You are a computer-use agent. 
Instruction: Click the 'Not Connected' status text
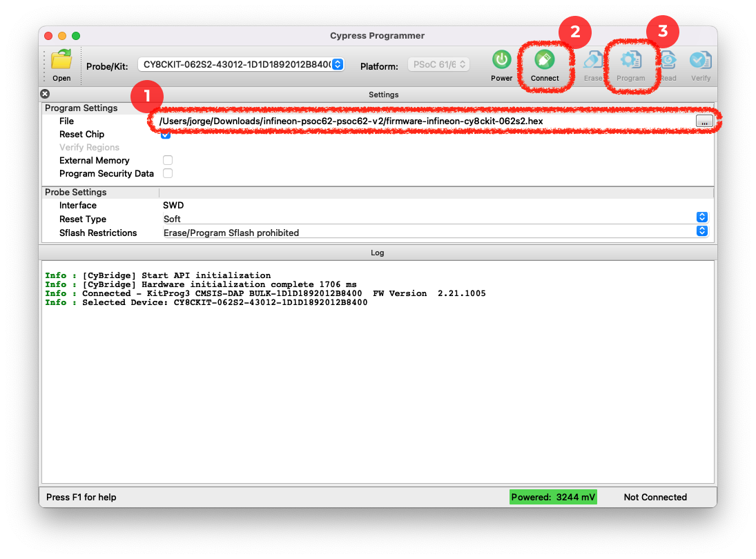tap(655, 498)
